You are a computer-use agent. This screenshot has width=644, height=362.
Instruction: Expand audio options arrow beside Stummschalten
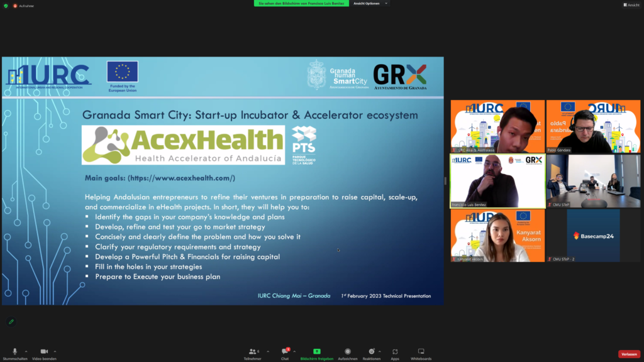point(26,351)
